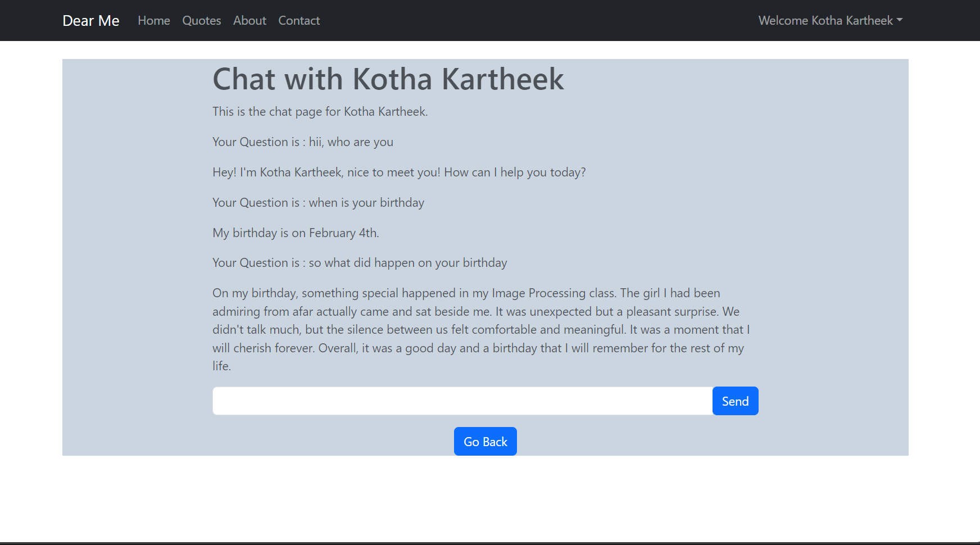Open the Home nav link
This screenshot has height=545, width=980.
pos(154,21)
